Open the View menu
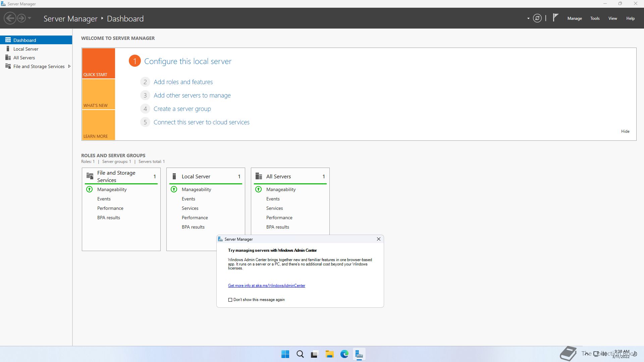Image resolution: width=644 pixels, height=362 pixels. tap(613, 18)
